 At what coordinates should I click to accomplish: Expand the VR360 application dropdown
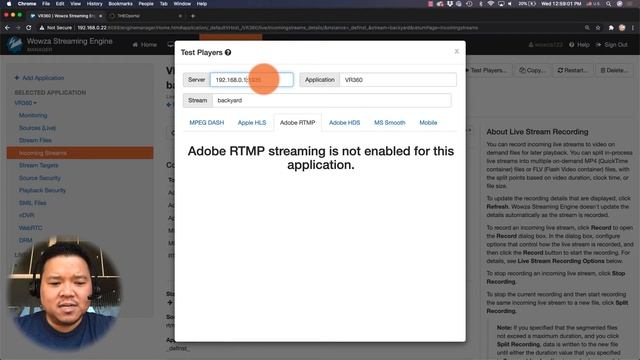[x=25, y=103]
